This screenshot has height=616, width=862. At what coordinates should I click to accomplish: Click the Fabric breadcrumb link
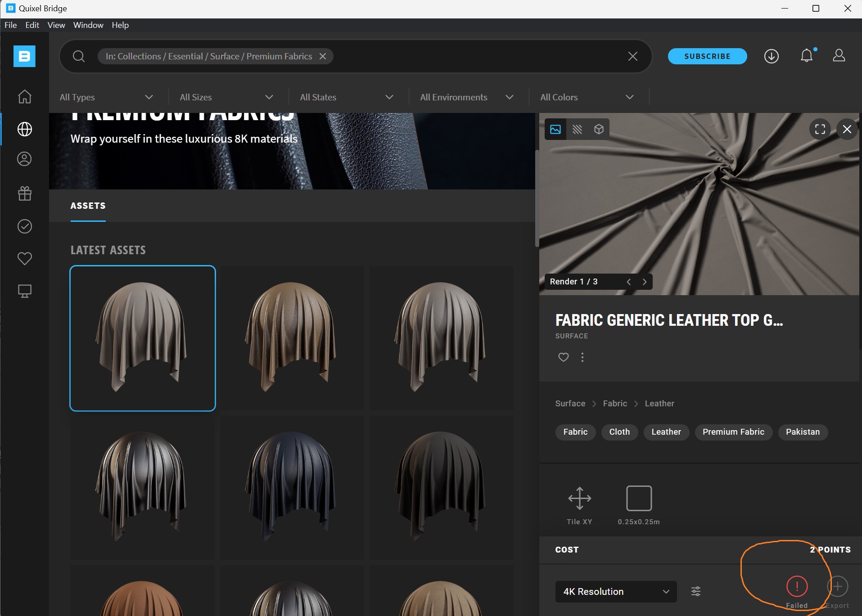(x=615, y=404)
